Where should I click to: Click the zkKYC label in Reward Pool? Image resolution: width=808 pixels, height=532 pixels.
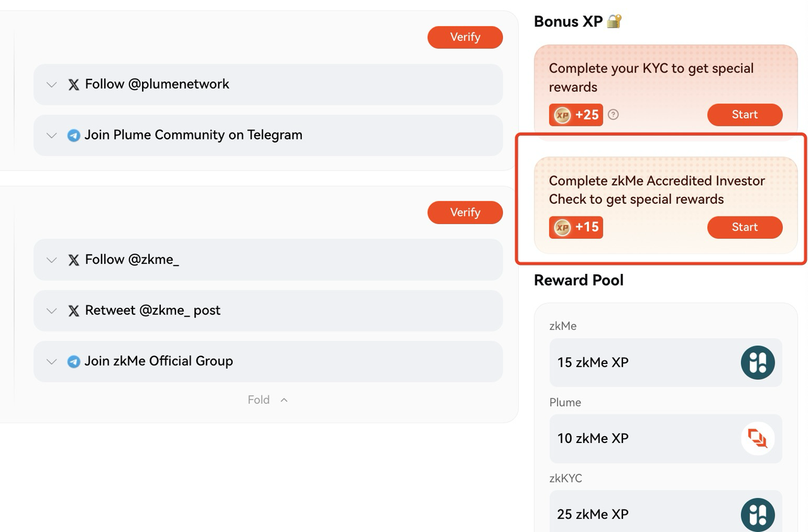tap(566, 478)
